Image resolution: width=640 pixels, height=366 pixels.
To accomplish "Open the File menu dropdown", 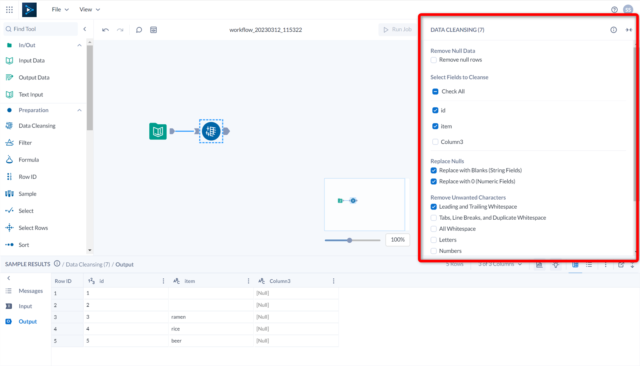I will [x=60, y=9].
